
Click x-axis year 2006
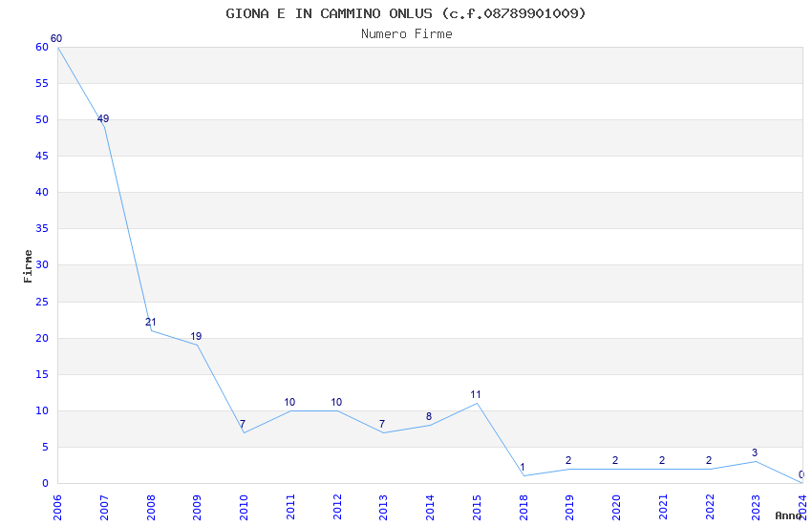57,508
